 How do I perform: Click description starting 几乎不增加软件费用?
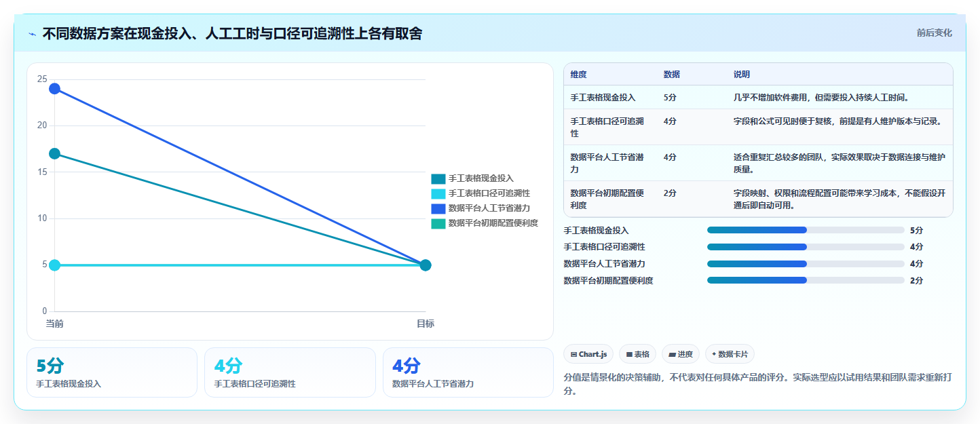click(x=821, y=98)
